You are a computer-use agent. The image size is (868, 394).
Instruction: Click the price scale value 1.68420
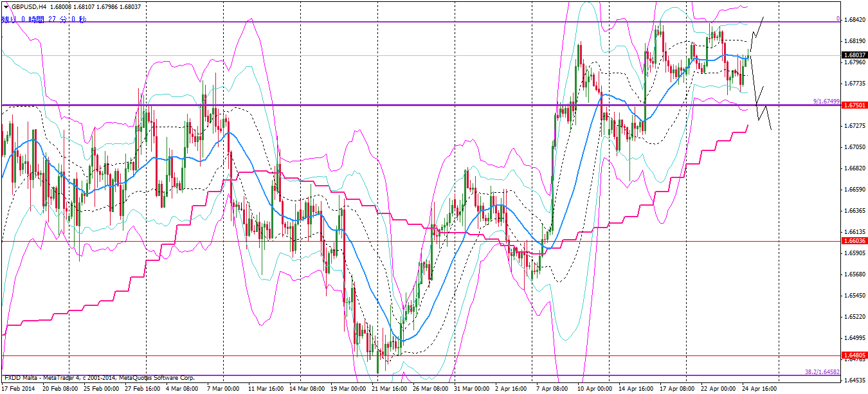click(x=854, y=20)
